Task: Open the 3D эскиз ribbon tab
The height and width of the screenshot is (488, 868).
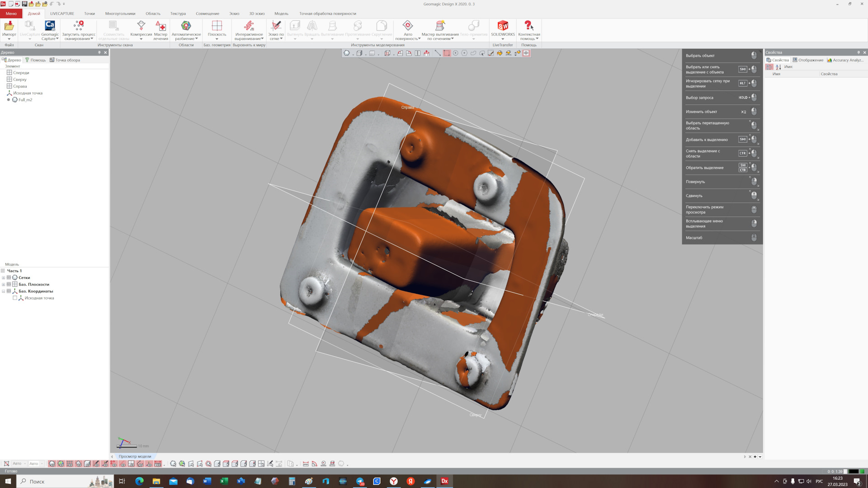Action: coord(257,14)
